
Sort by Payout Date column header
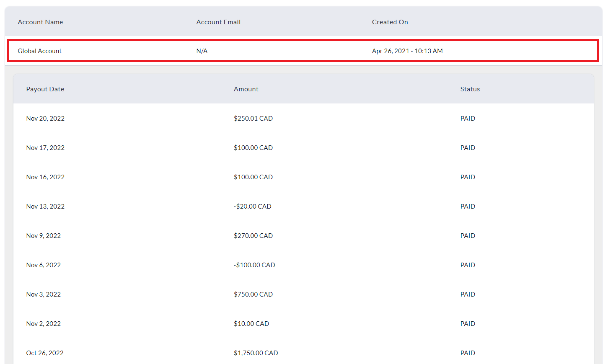[x=45, y=89]
